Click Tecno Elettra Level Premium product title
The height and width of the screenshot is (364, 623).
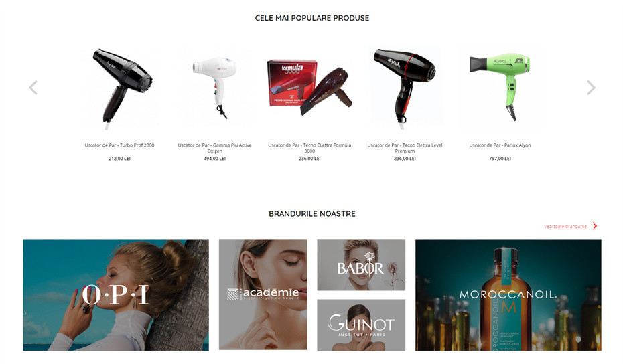tap(405, 148)
